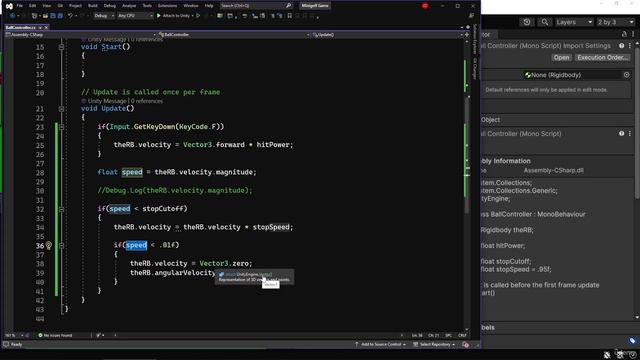640x360 pixels.
Task: Collapse the speed < .01f block outline
Action: [x=61, y=246]
